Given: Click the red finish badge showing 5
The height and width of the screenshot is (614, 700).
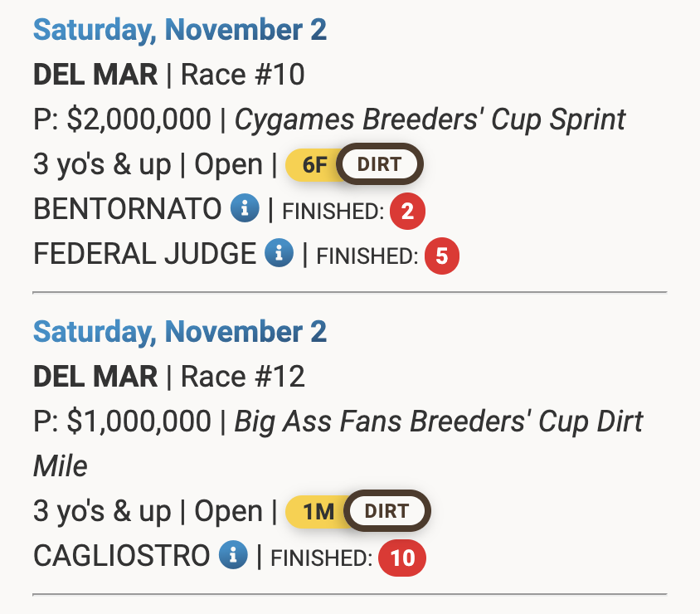Looking at the screenshot, I should click(x=441, y=256).
